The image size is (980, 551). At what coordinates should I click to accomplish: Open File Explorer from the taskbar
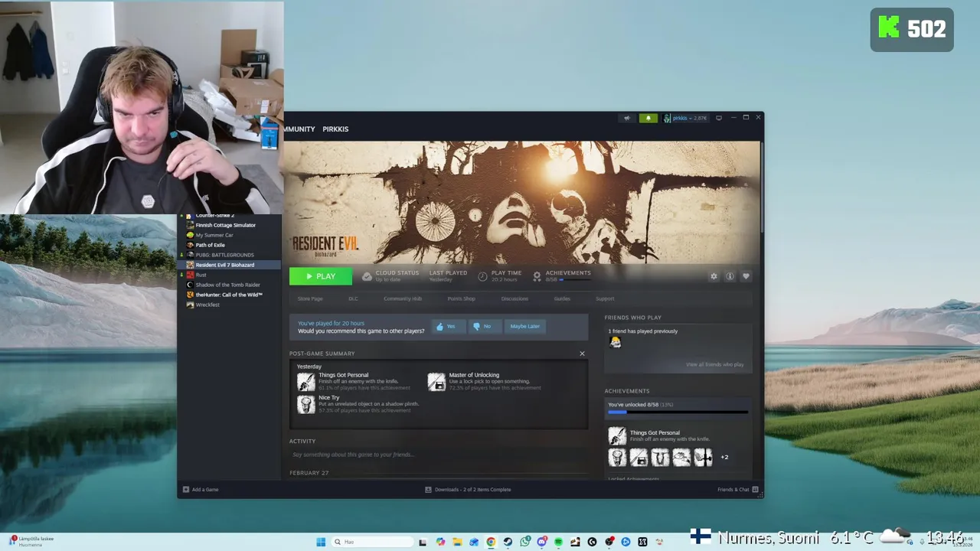(457, 542)
